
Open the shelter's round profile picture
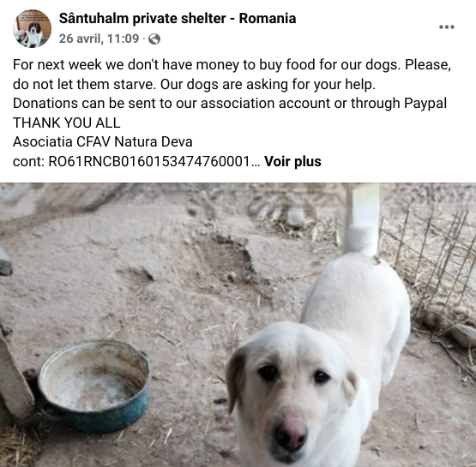[32, 28]
